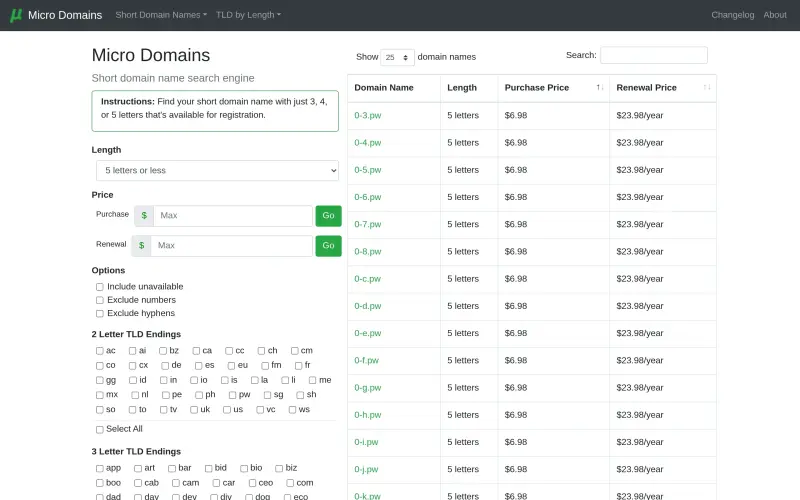The height and width of the screenshot is (500, 800).
Task: Sort by Purchase Price arrows icon
Action: pyautogui.click(x=600, y=88)
